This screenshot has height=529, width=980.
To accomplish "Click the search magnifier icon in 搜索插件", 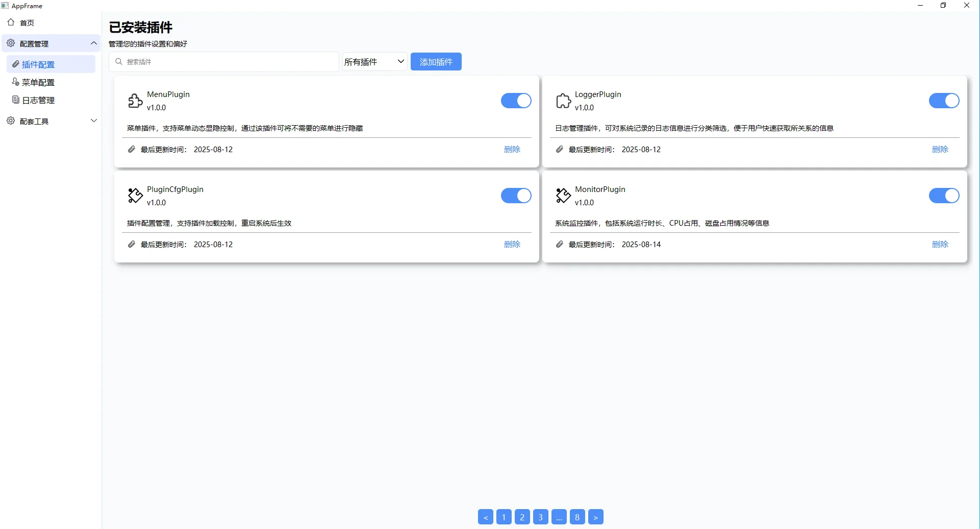I will [x=119, y=61].
